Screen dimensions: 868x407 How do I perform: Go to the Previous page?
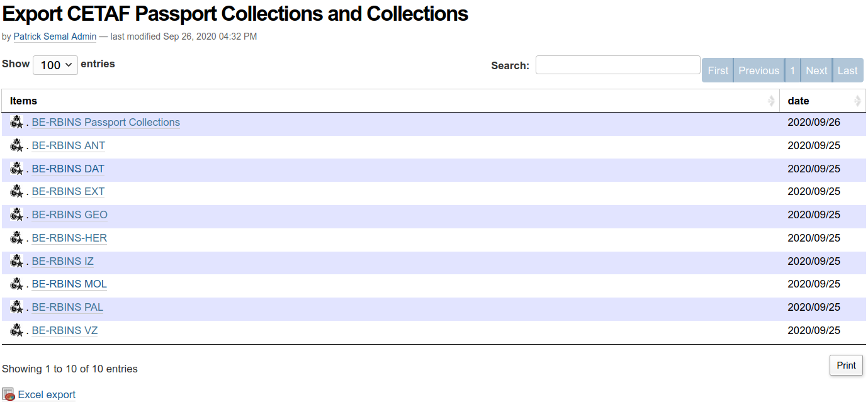click(758, 70)
